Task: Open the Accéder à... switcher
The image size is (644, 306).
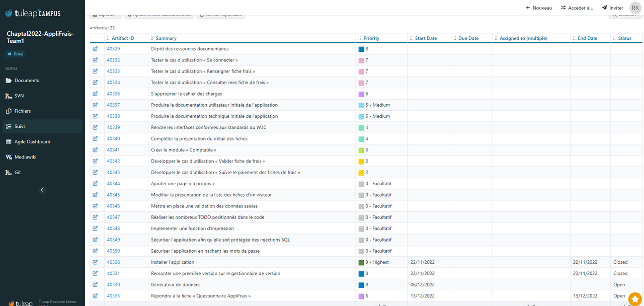Action: [577, 8]
